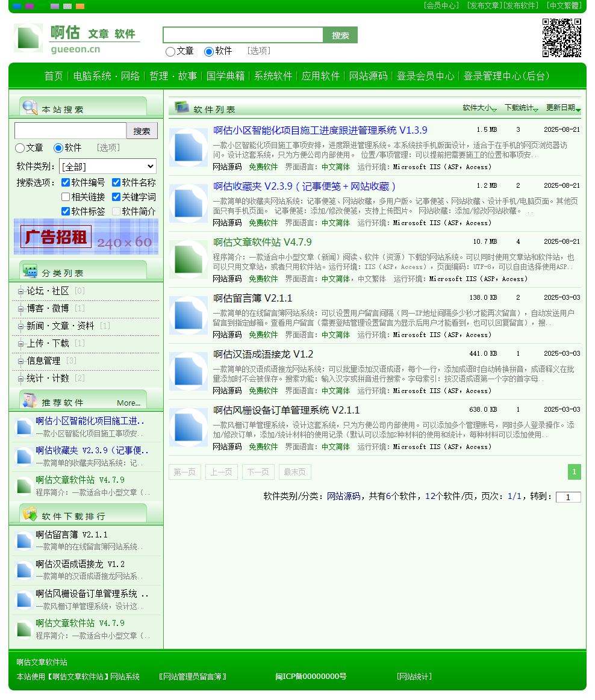Sort list by 更新日期 column arrow
595x700 pixels.
pos(578,110)
